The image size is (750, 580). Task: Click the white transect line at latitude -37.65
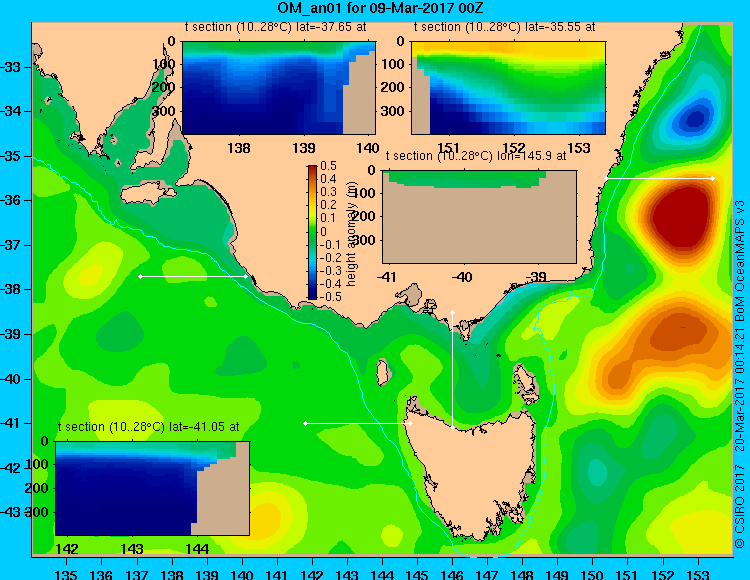tap(193, 276)
